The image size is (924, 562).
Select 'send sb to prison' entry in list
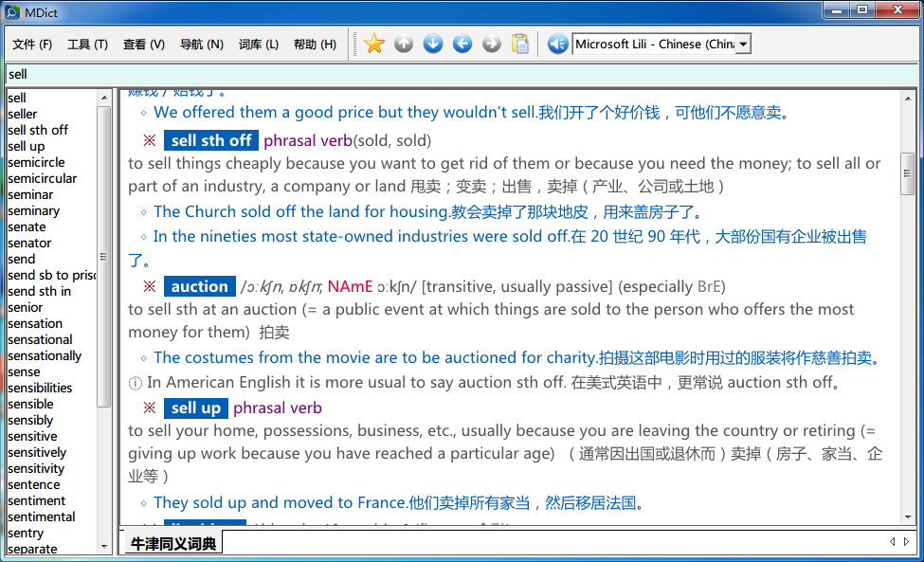51,275
